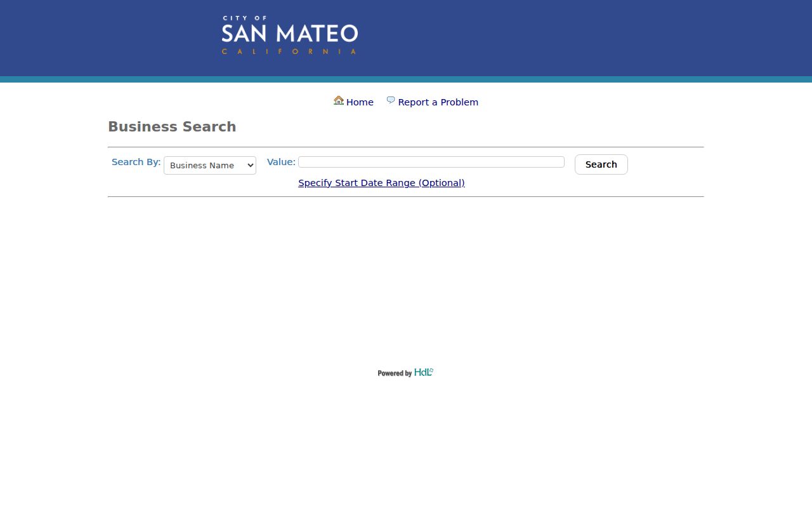Click the Value: label
This screenshot has width=812, height=508.
[x=281, y=162]
